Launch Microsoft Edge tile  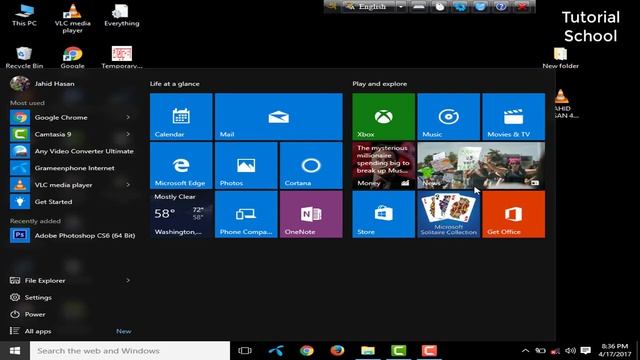(181, 165)
